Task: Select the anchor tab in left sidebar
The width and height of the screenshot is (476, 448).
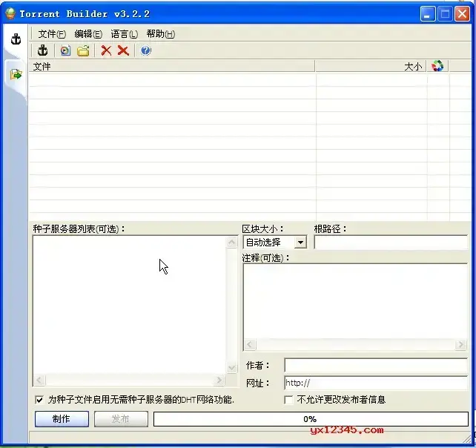Action: [16, 39]
